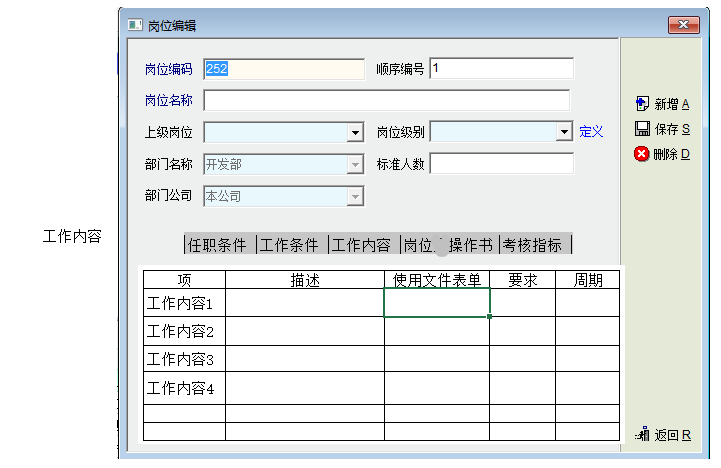The height and width of the screenshot is (468, 721).
Task: Click the 标准人数 input field
Action: click(501, 164)
